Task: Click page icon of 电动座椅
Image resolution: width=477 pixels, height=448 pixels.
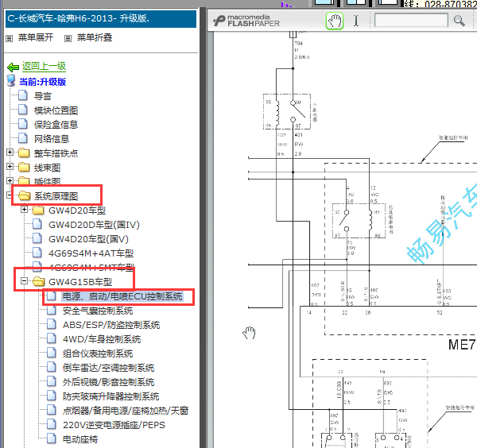Action: click(52, 438)
